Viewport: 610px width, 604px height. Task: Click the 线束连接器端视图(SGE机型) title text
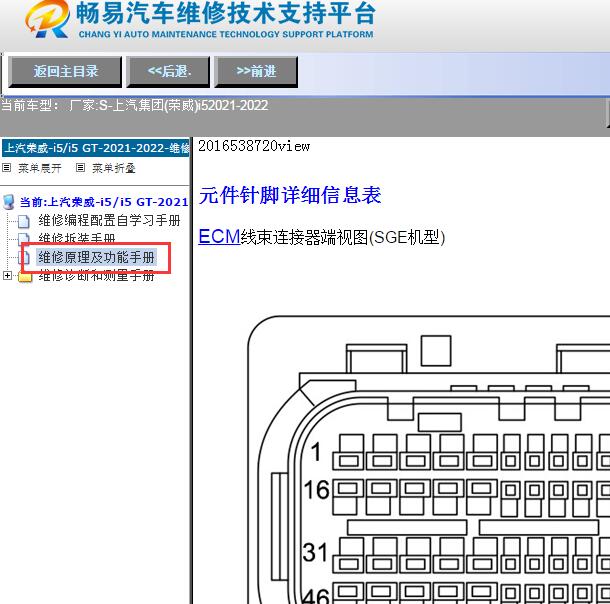point(343,237)
